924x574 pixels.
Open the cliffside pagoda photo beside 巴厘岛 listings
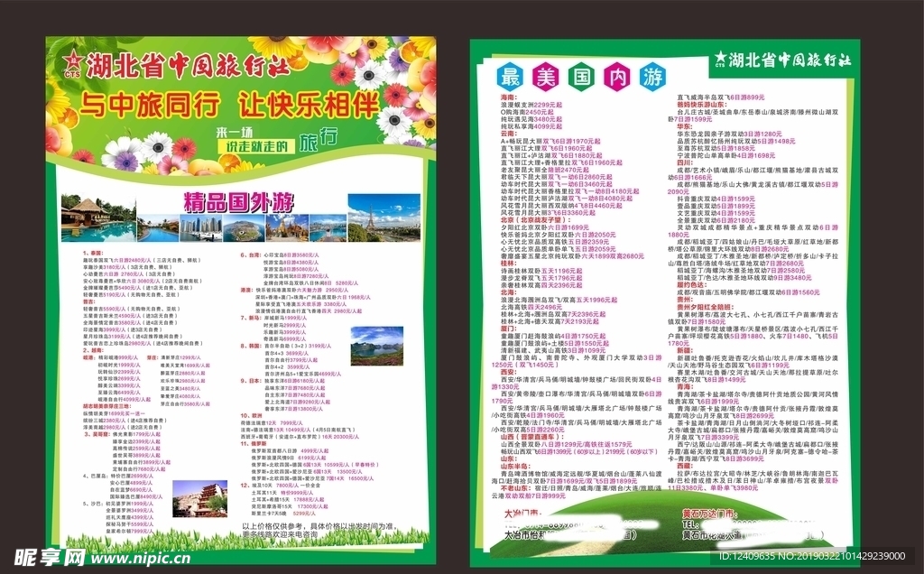199,499
